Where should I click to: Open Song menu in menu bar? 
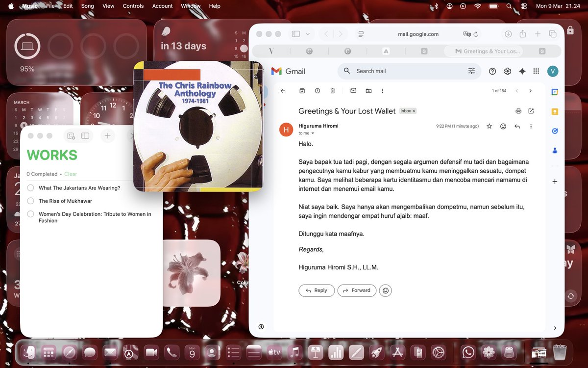point(87,6)
